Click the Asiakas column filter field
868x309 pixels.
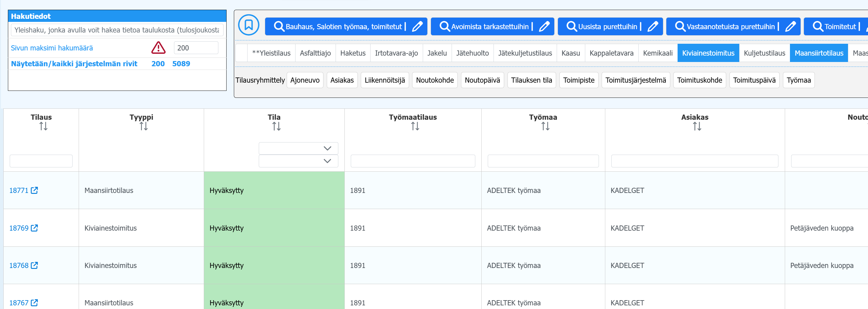tap(695, 161)
